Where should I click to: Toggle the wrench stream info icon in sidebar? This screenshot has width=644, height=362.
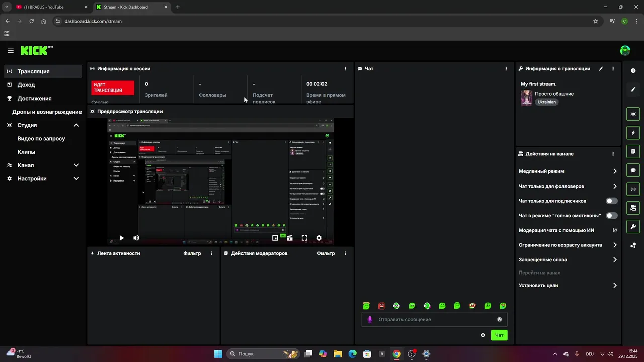(x=633, y=227)
